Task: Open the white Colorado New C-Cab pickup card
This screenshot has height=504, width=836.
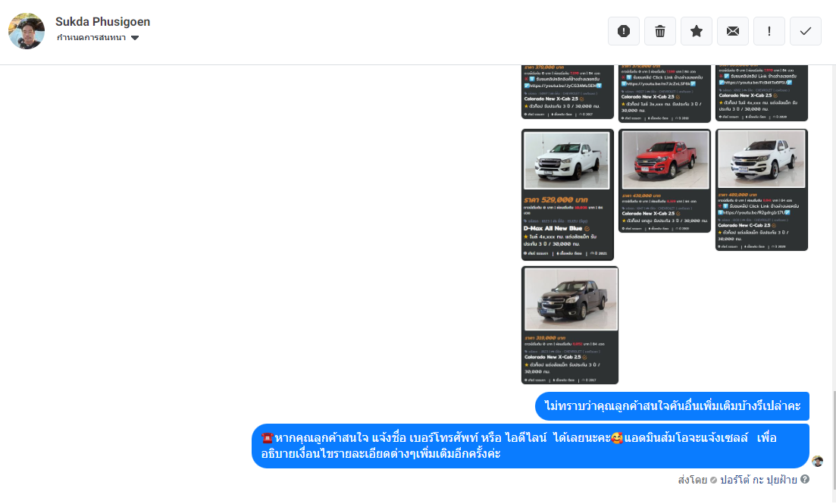Action: 762,189
